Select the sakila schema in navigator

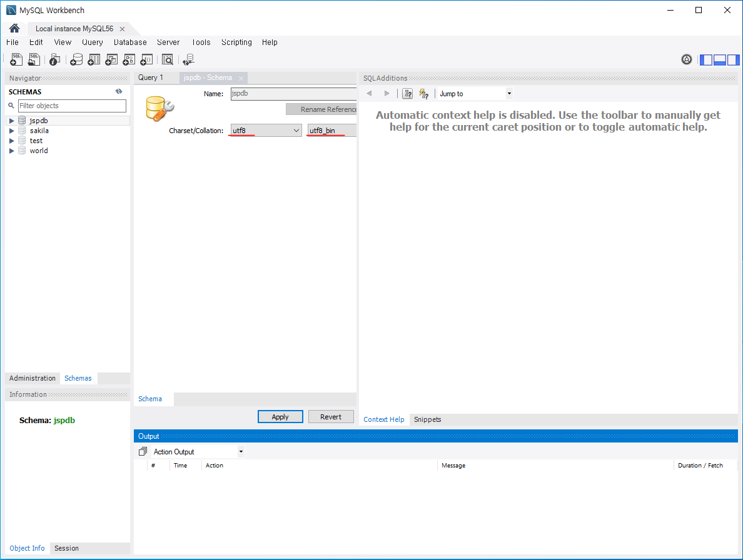point(39,131)
